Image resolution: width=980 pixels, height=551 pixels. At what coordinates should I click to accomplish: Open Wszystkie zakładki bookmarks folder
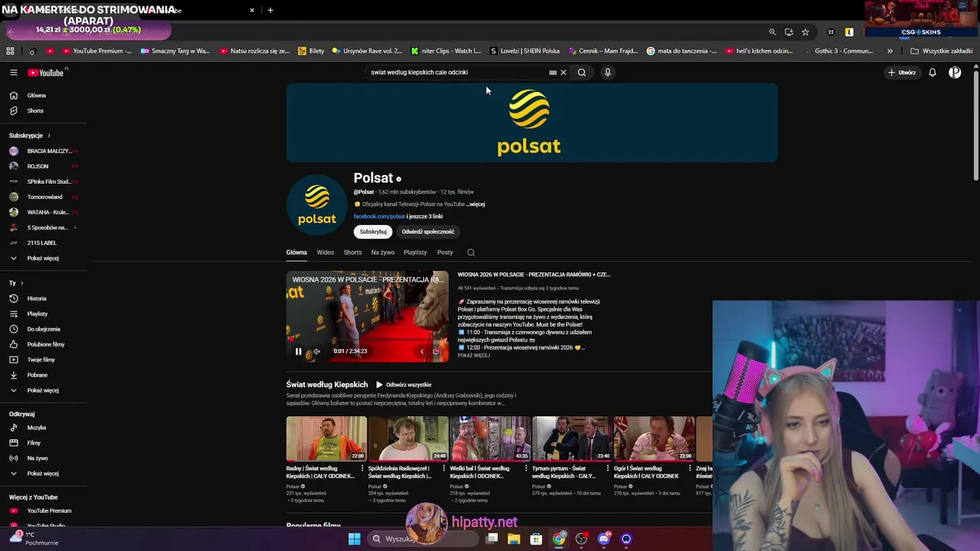942,51
